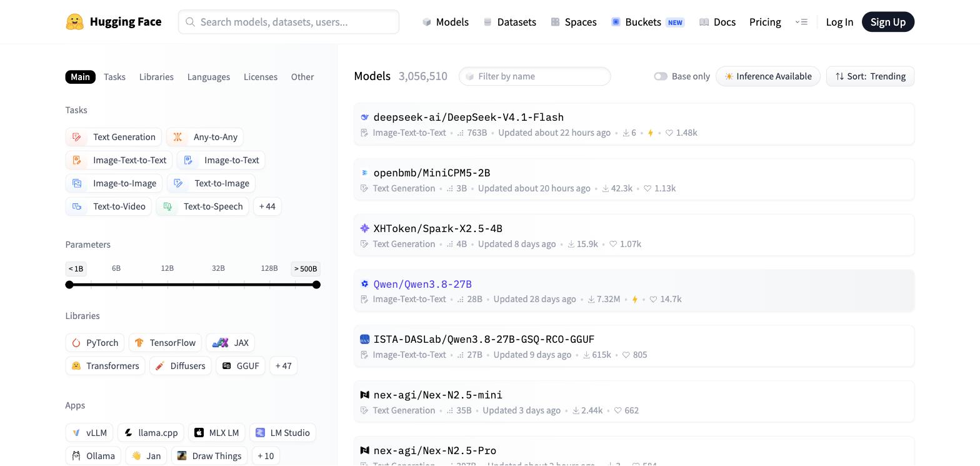Filter by Text-to-Speech task
The image size is (980, 466).
tap(202, 206)
